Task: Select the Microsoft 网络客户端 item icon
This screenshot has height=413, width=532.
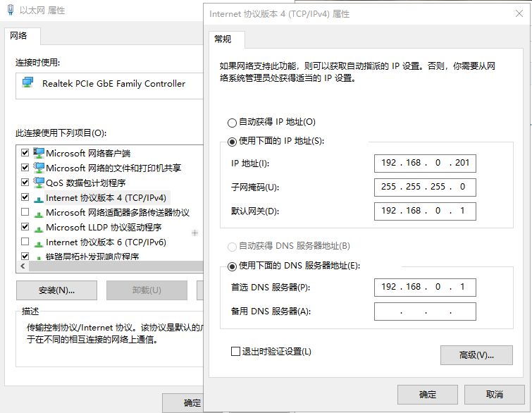Action: (x=39, y=153)
